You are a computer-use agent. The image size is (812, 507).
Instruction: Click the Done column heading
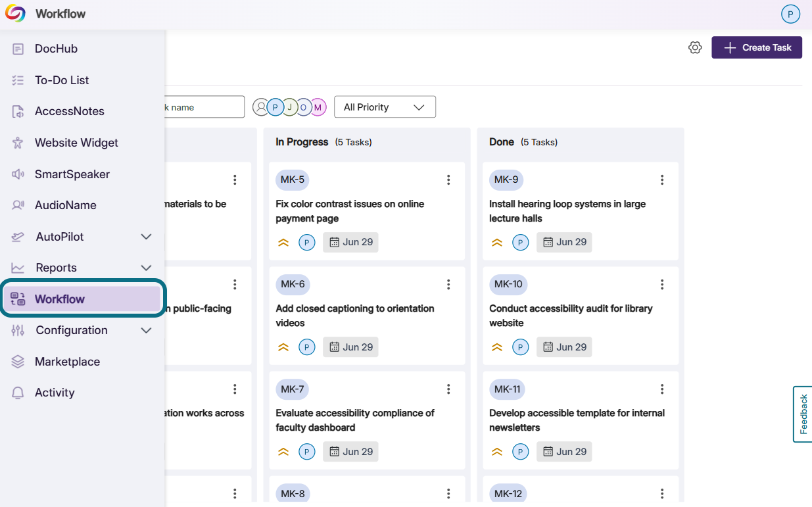pos(502,142)
